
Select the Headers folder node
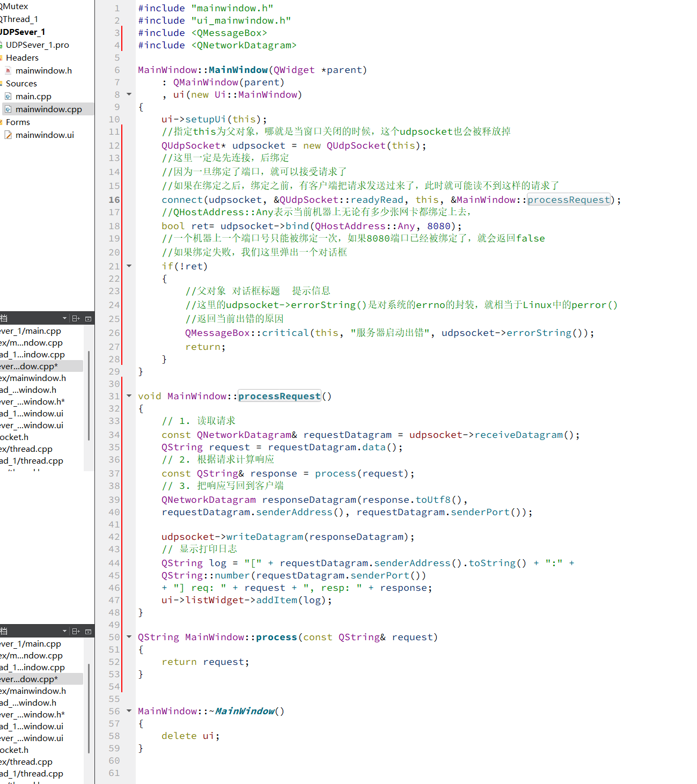(22, 58)
